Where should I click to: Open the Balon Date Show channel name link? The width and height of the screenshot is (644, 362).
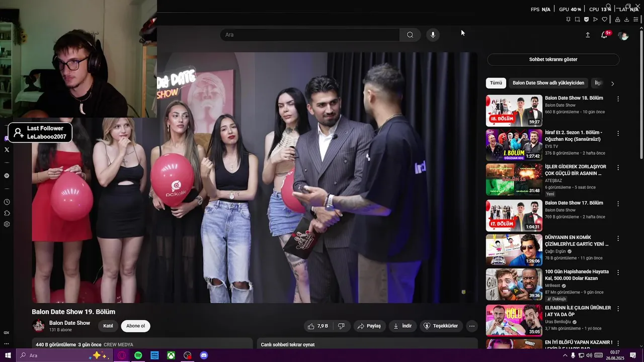(x=69, y=323)
